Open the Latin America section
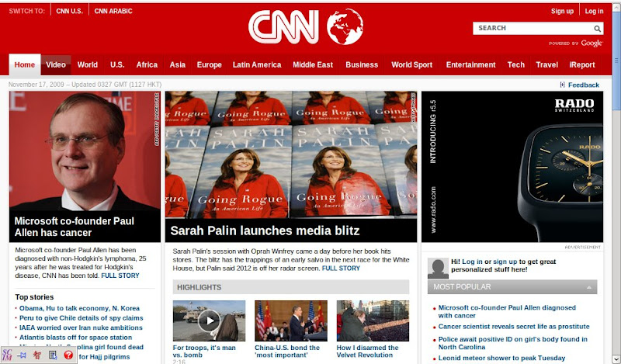Screen dimensions: 621x364 click(257, 64)
